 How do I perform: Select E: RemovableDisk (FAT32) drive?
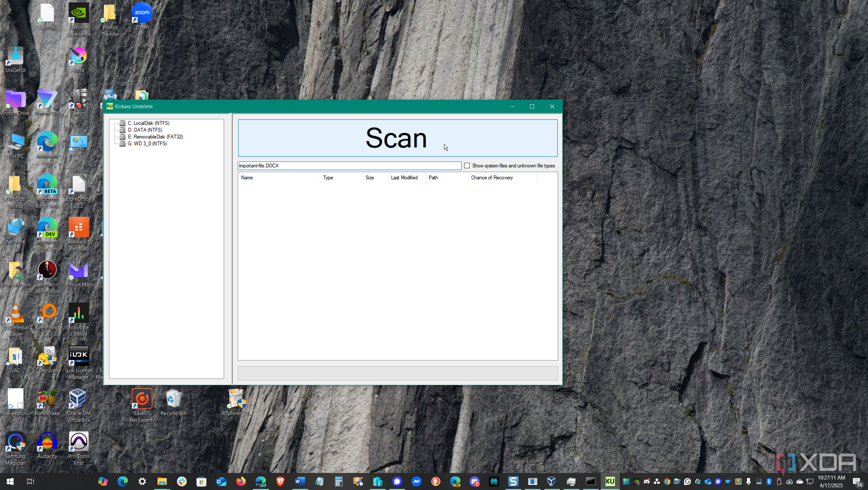tap(155, 137)
